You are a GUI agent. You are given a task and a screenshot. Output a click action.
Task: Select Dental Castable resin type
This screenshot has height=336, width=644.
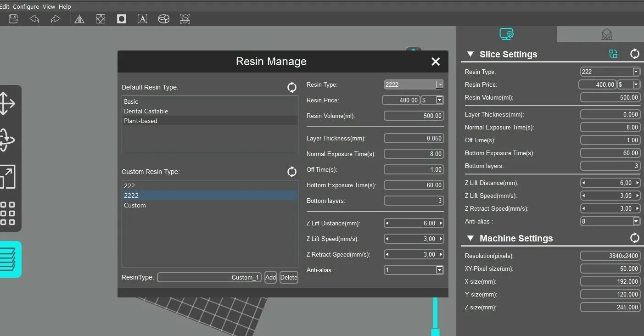point(210,111)
